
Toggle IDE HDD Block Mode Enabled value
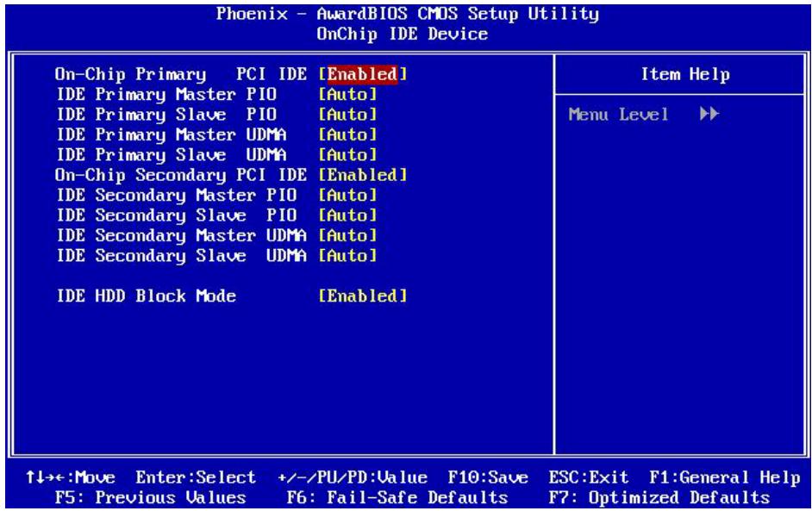pyautogui.click(x=363, y=296)
